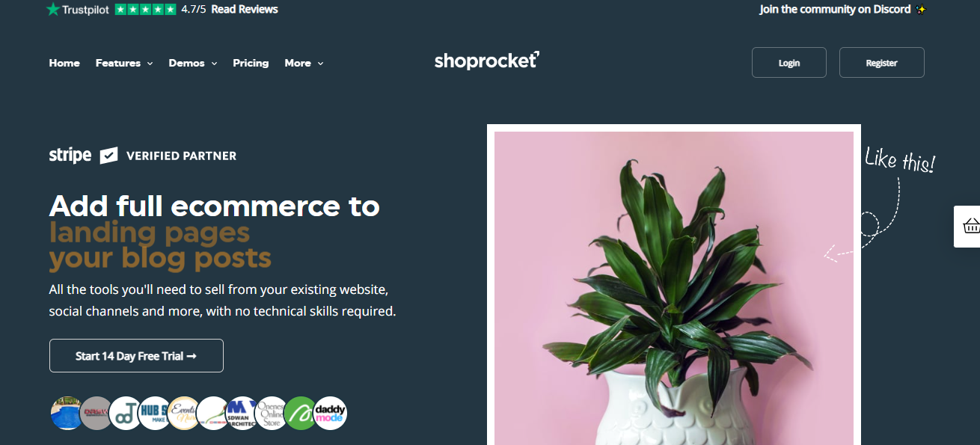The width and height of the screenshot is (980, 445).
Task: Expand the More dropdown menu
Action: coord(304,63)
